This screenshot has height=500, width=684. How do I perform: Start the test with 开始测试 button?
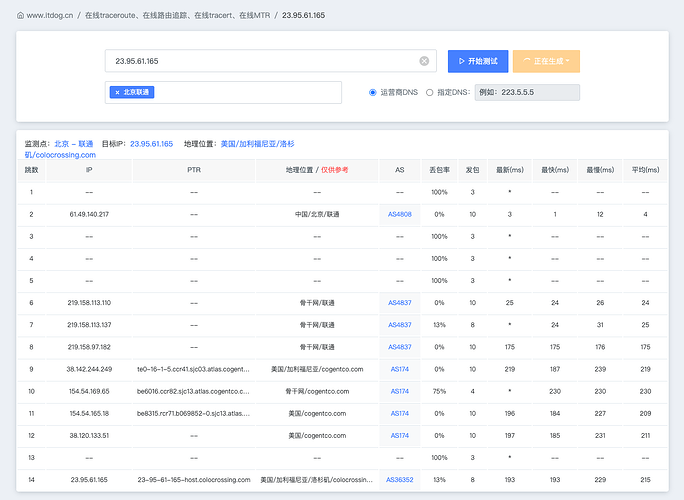pyautogui.click(x=478, y=61)
